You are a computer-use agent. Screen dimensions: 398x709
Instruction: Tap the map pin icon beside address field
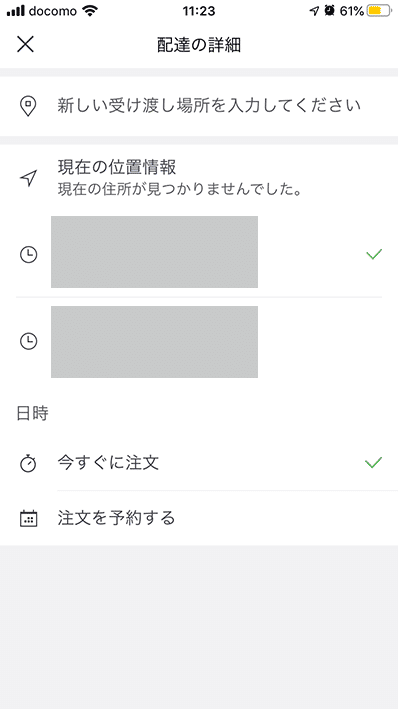point(28,106)
